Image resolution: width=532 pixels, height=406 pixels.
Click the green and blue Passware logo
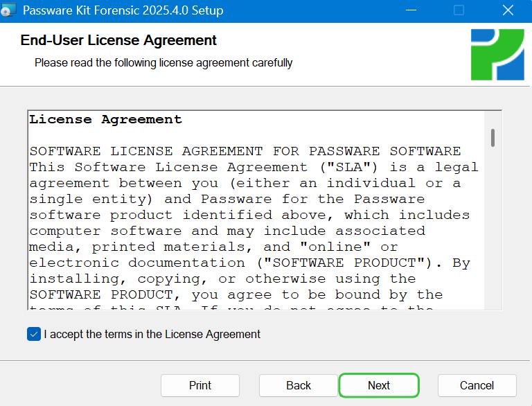[497, 55]
